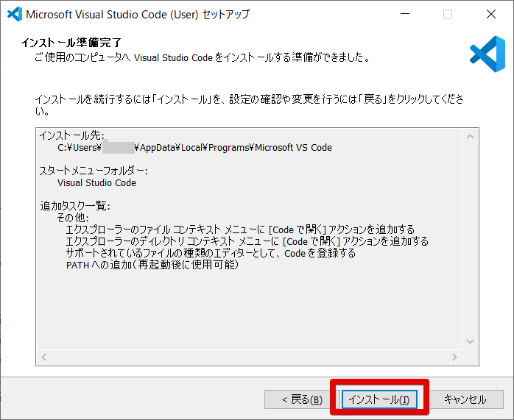
Task: Click the horizontal scroll-left arrow
Action: click(43, 357)
